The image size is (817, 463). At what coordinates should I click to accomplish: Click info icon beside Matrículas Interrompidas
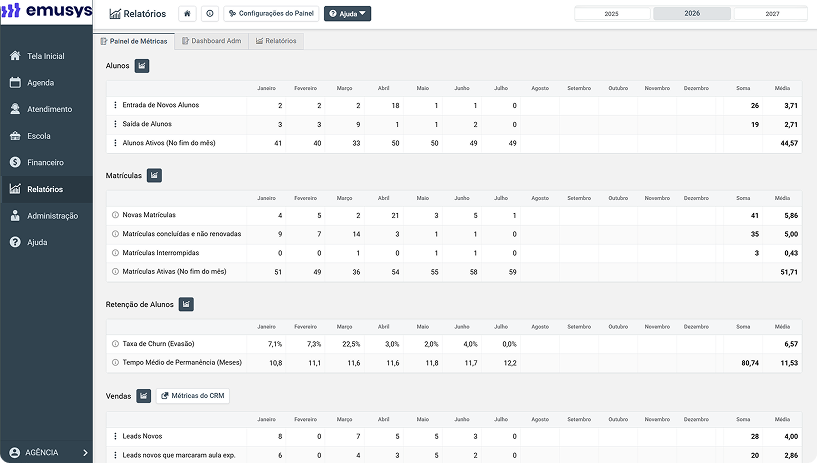coord(115,253)
